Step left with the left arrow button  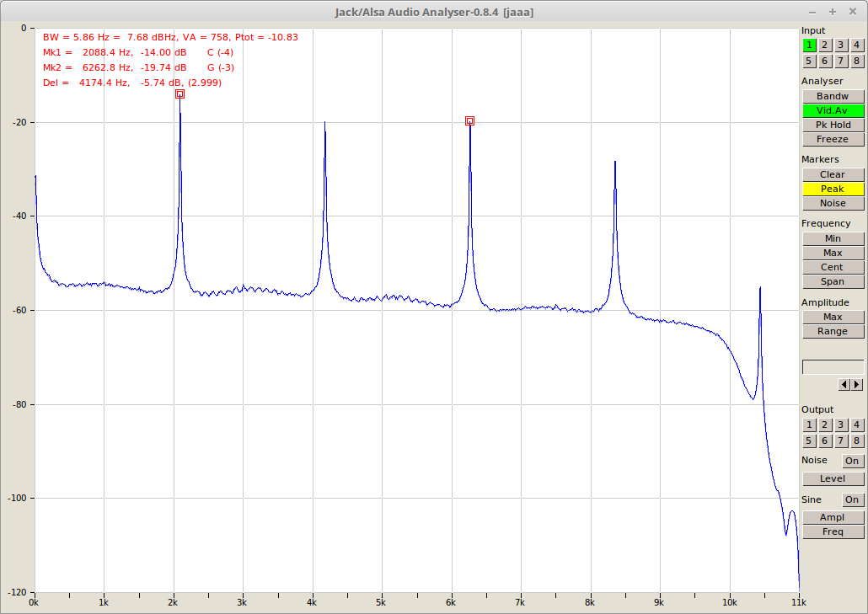(844, 384)
